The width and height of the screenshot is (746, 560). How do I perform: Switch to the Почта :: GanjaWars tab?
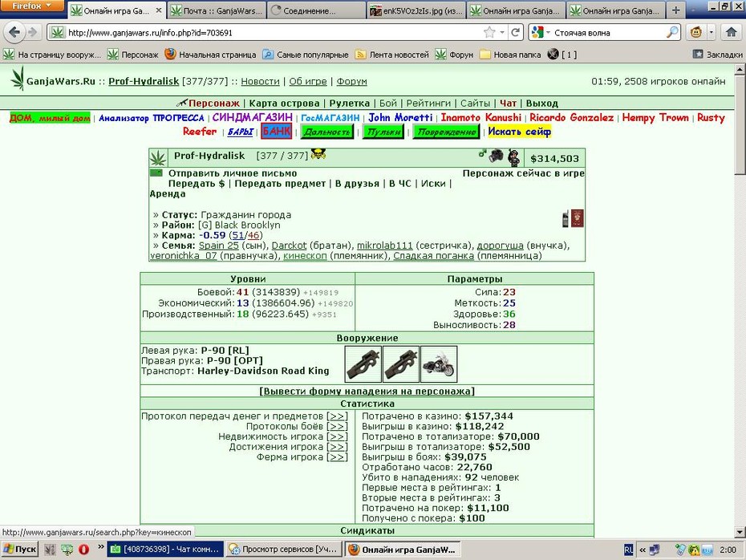tap(217, 10)
